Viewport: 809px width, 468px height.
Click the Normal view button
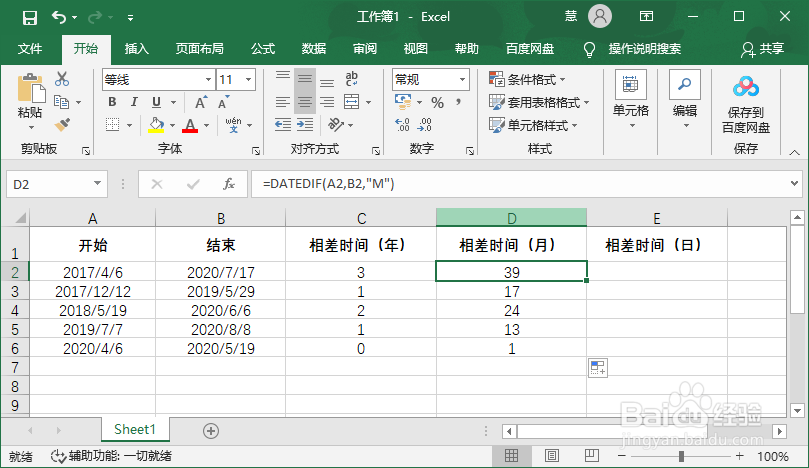click(511, 456)
